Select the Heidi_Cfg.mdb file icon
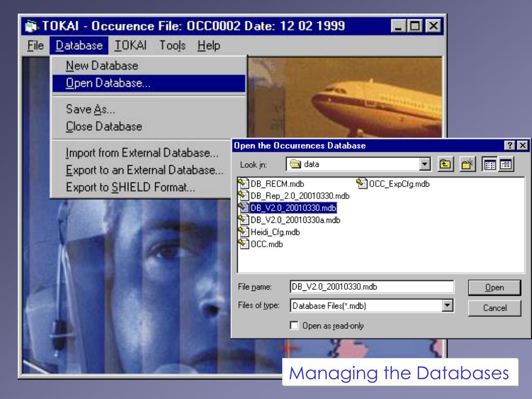 pos(243,232)
